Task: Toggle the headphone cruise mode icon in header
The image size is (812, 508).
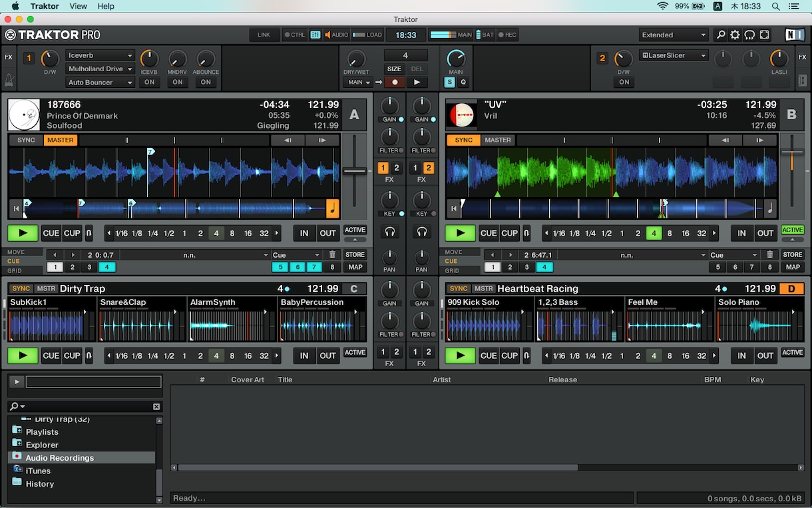Action: [x=749, y=35]
